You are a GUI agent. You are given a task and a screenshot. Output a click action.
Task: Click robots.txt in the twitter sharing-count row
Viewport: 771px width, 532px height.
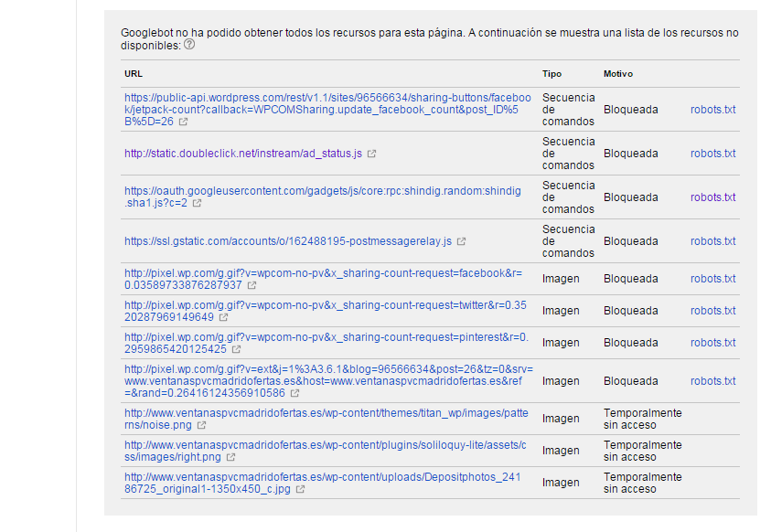click(x=712, y=311)
